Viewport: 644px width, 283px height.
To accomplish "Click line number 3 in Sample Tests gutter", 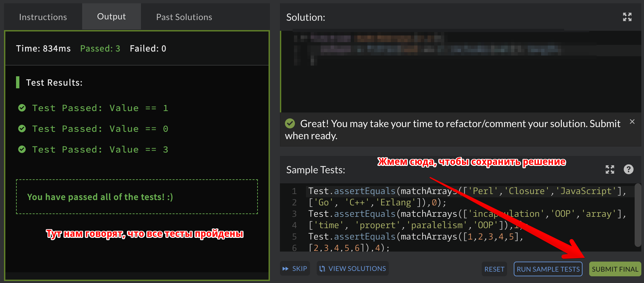I will (x=294, y=214).
